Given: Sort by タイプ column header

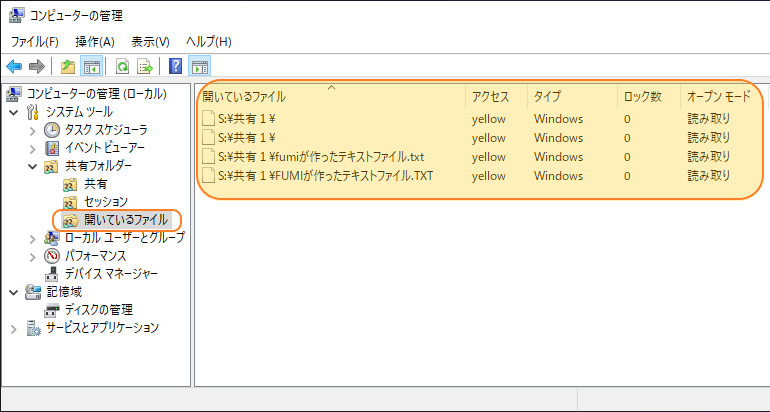Looking at the screenshot, I should click(572, 96).
